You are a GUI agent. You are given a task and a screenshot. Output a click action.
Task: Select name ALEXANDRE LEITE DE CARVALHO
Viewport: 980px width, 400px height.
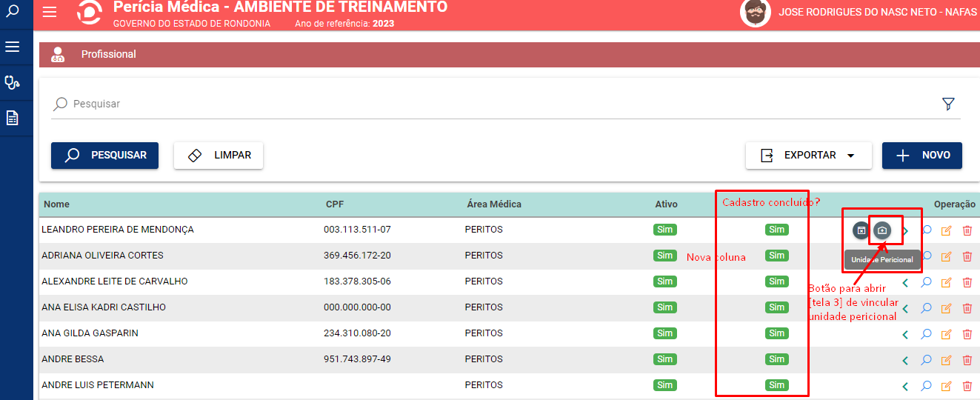click(x=115, y=281)
